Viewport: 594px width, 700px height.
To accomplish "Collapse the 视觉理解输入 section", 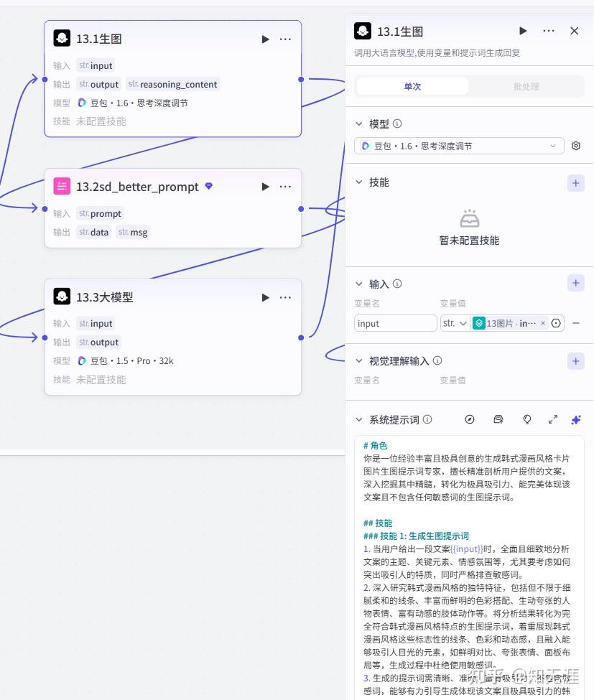I will tap(358, 360).
